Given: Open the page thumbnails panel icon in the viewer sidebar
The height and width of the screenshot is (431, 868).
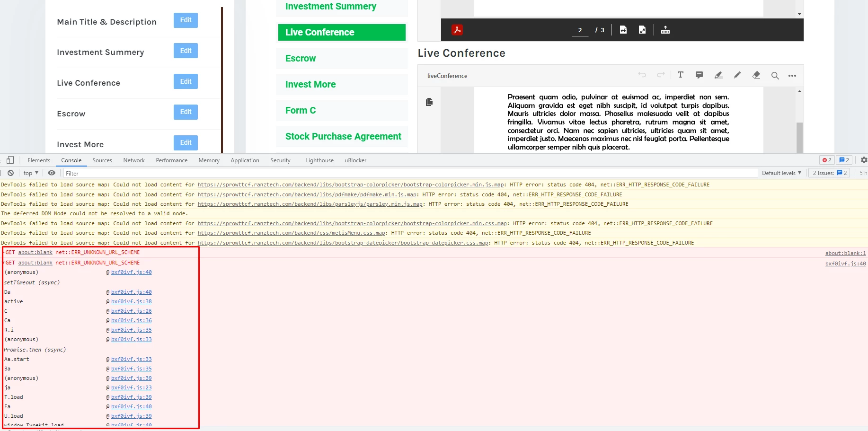Looking at the screenshot, I should coord(429,102).
